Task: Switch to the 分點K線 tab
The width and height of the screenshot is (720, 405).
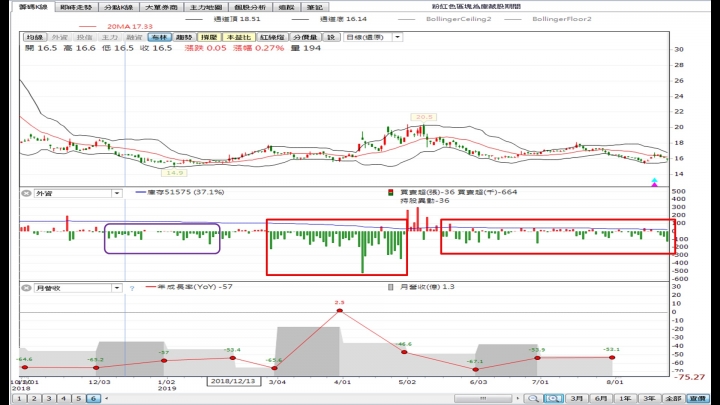Action: (118, 7)
